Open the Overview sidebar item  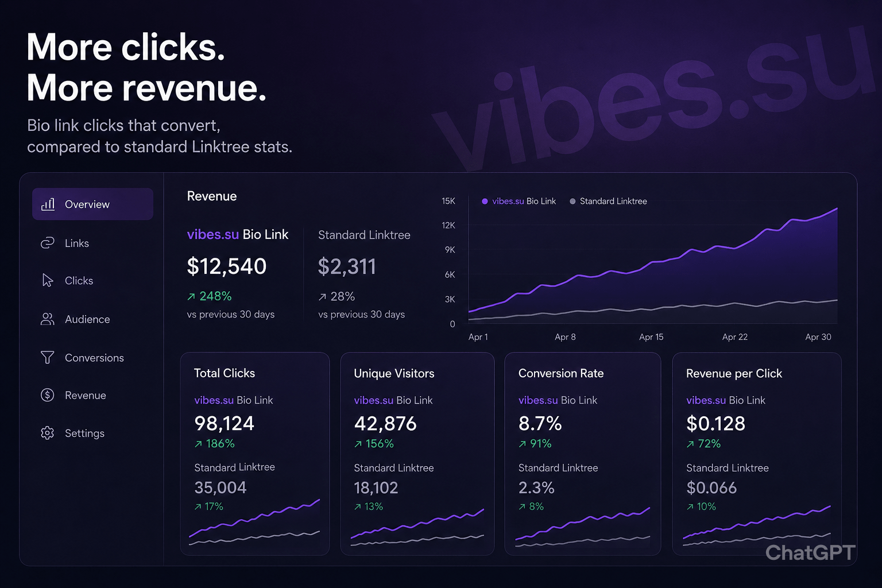pos(92,204)
